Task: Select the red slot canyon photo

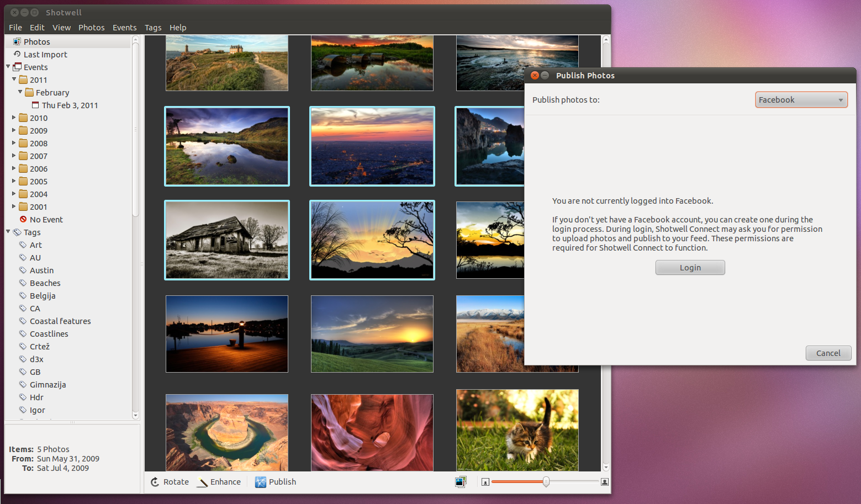Action: point(372,433)
